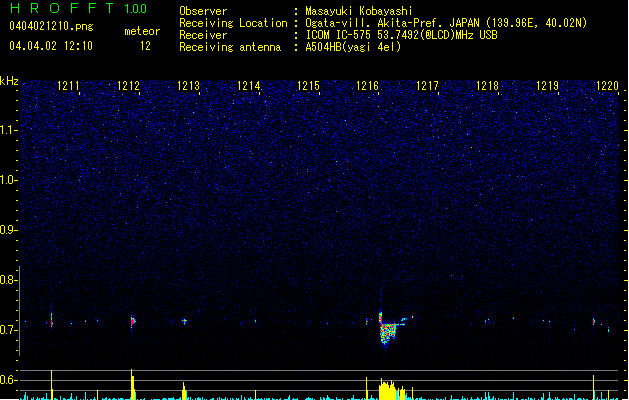The width and height of the screenshot is (629, 400).
Task: Click receiver value ICOM IC-575 53.7492 MHz
Action: click(x=401, y=35)
